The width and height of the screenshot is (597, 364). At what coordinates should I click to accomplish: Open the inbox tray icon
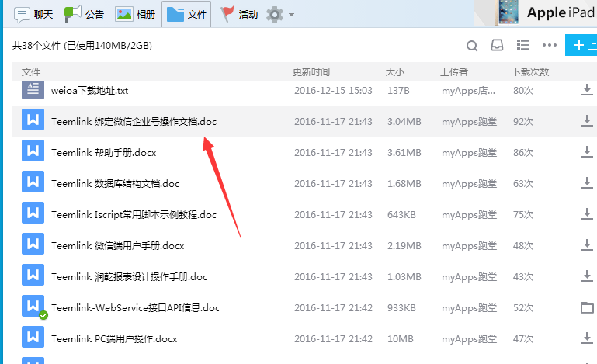[497, 45]
